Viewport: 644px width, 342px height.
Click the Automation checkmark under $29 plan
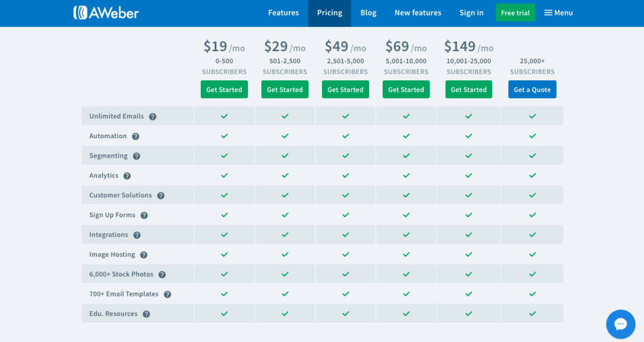pyautogui.click(x=285, y=136)
